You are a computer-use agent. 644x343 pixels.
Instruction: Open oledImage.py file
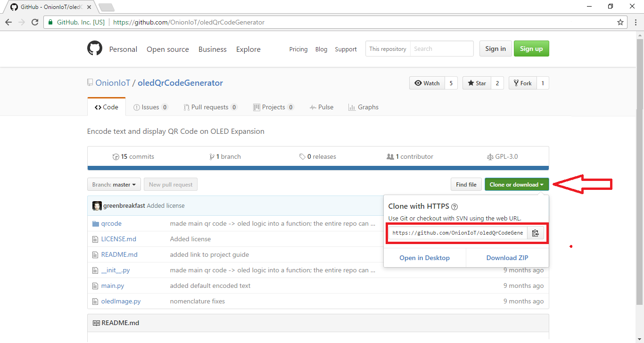(x=121, y=302)
